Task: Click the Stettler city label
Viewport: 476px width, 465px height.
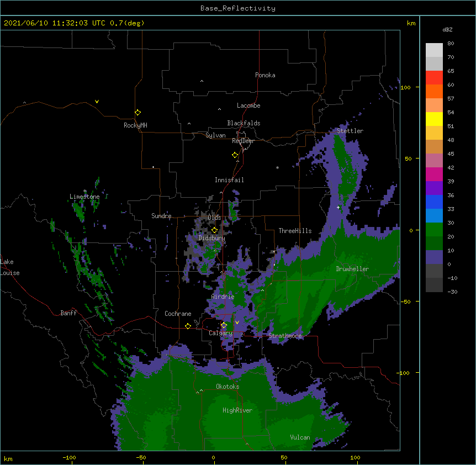Action: pyautogui.click(x=350, y=131)
